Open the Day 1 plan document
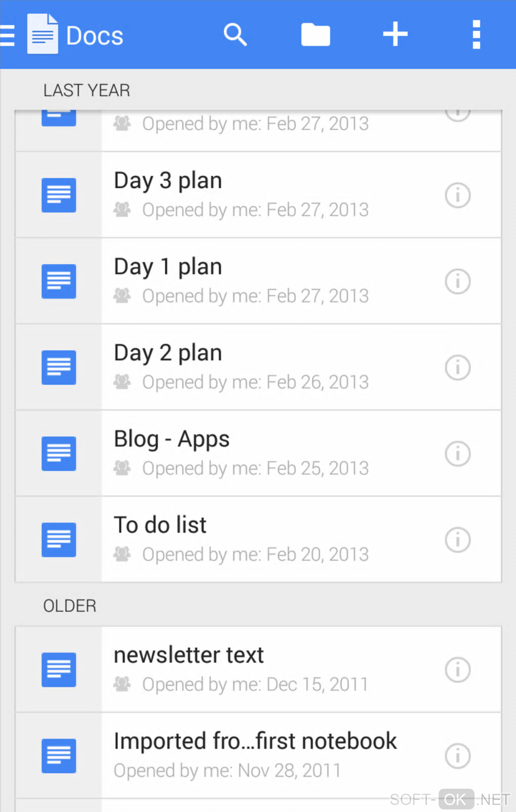The height and width of the screenshot is (812, 516). [168, 267]
